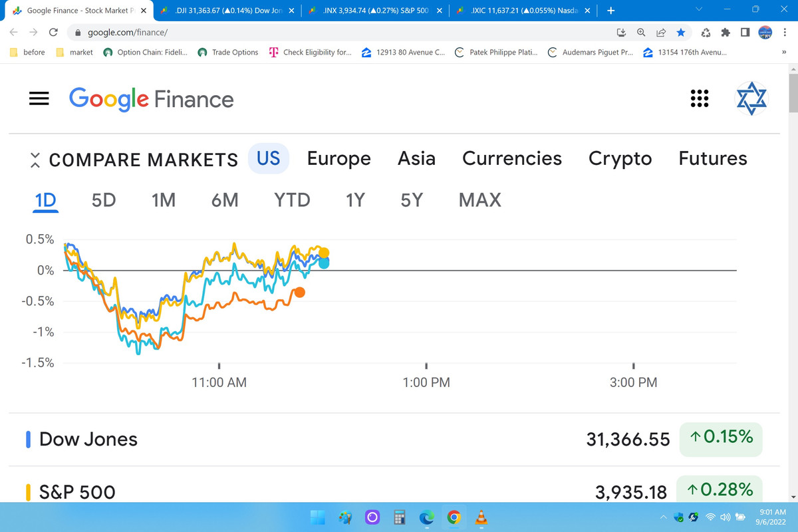This screenshot has width=798, height=532.
Task: Switch to the .DJI Dow Jones browser tab
Action: tap(226, 11)
